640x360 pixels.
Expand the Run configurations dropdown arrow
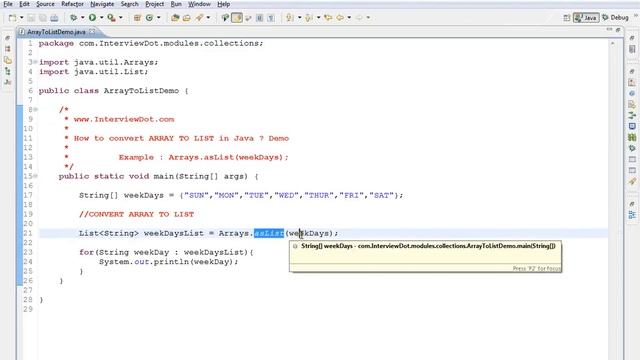pos(102,18)
